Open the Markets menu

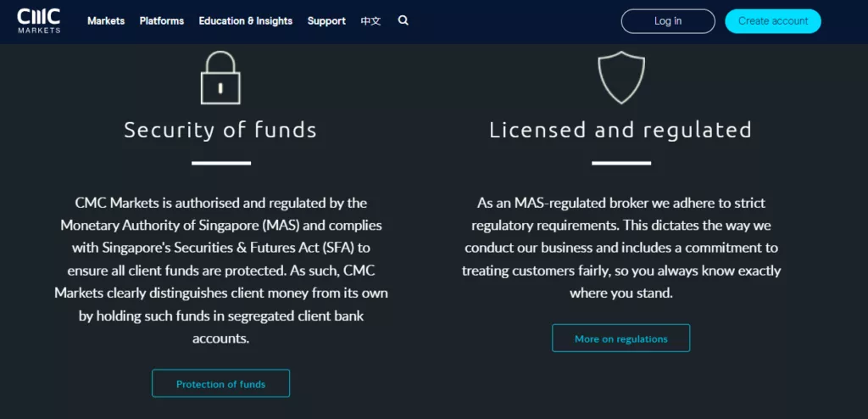[x=106, y=21]
